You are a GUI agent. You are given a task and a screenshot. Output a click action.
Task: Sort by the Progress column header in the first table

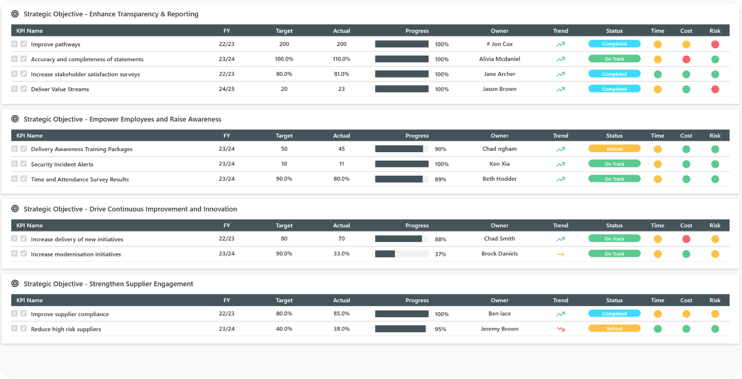pyautogui.click(x=417, y=31)
